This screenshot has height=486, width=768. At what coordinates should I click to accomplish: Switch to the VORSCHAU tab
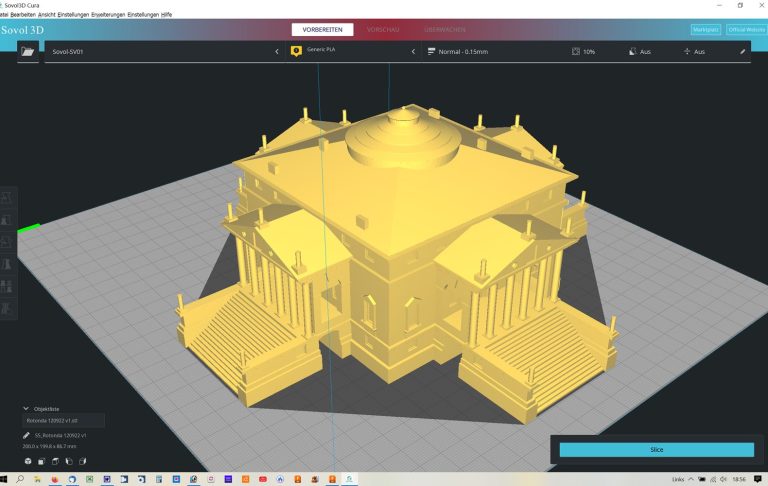click(383, 30)
